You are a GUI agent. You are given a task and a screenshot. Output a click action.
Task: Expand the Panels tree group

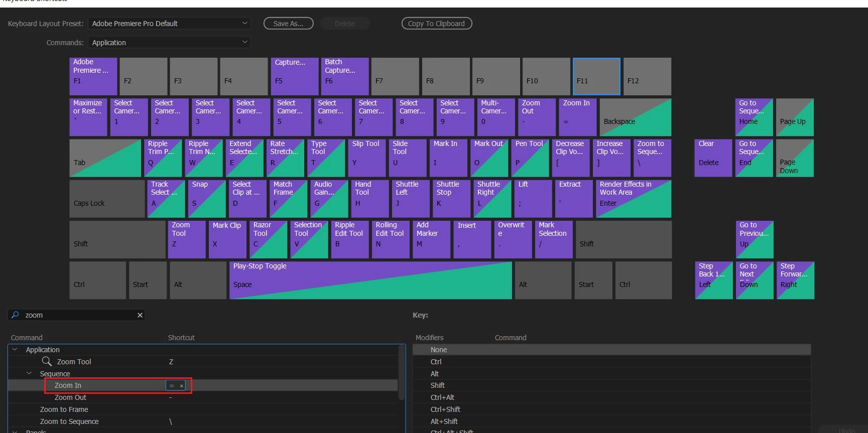click(15, 431)
